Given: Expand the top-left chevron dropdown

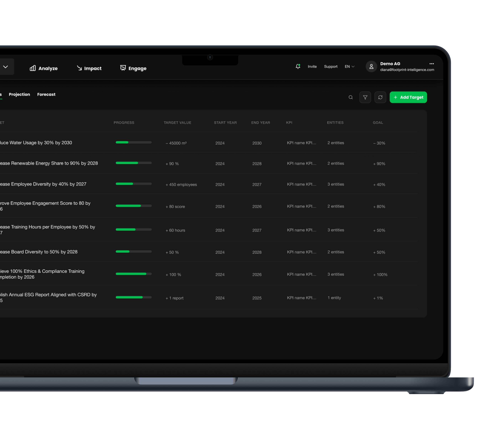Looking at the screenshot, I should pos(6,67).
